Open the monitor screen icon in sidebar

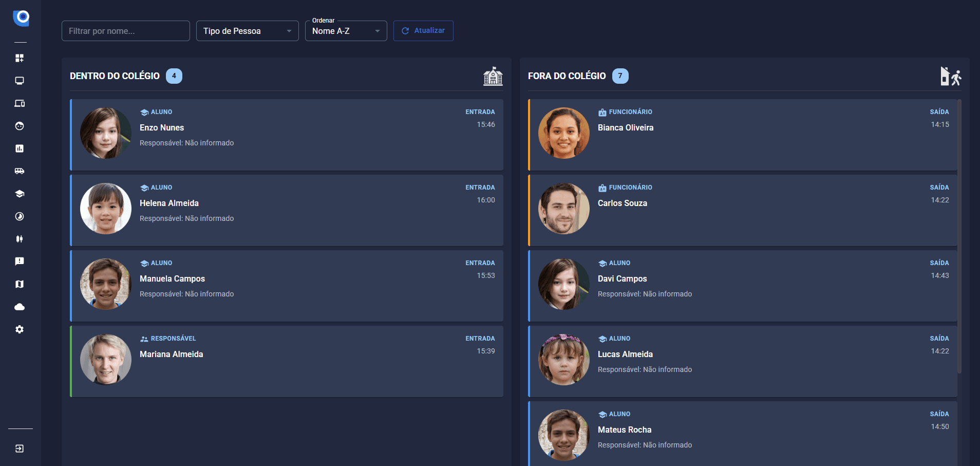pos(20,81)
